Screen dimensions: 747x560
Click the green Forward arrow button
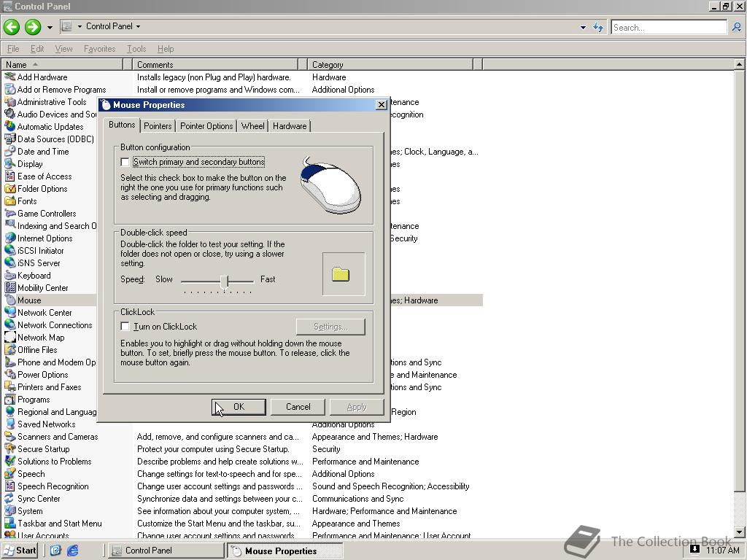point(33,27)
